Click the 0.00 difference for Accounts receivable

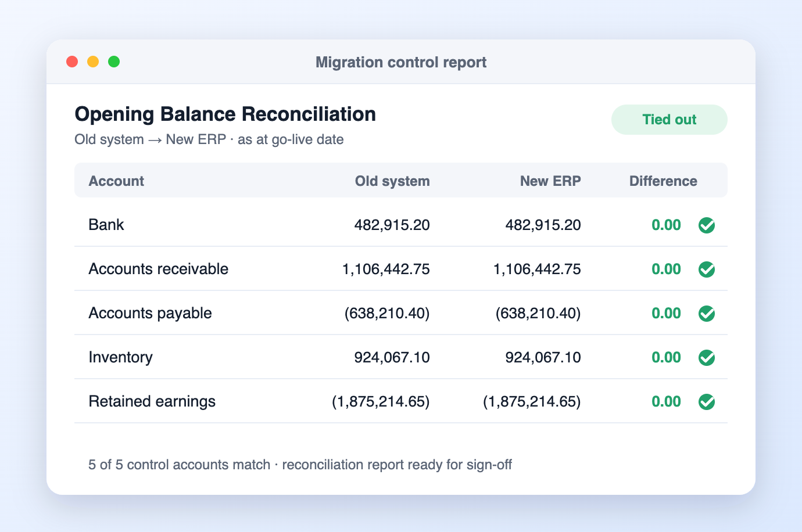(x=666, y=269)
